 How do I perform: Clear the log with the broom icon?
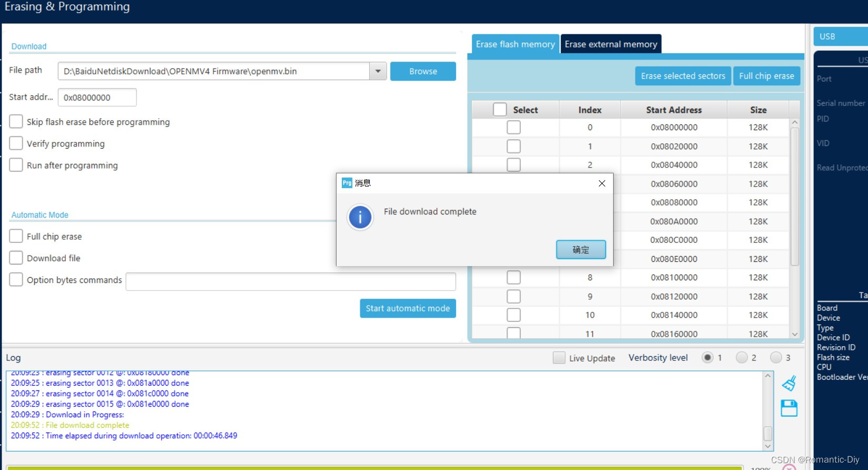click(x=789, y=383)
